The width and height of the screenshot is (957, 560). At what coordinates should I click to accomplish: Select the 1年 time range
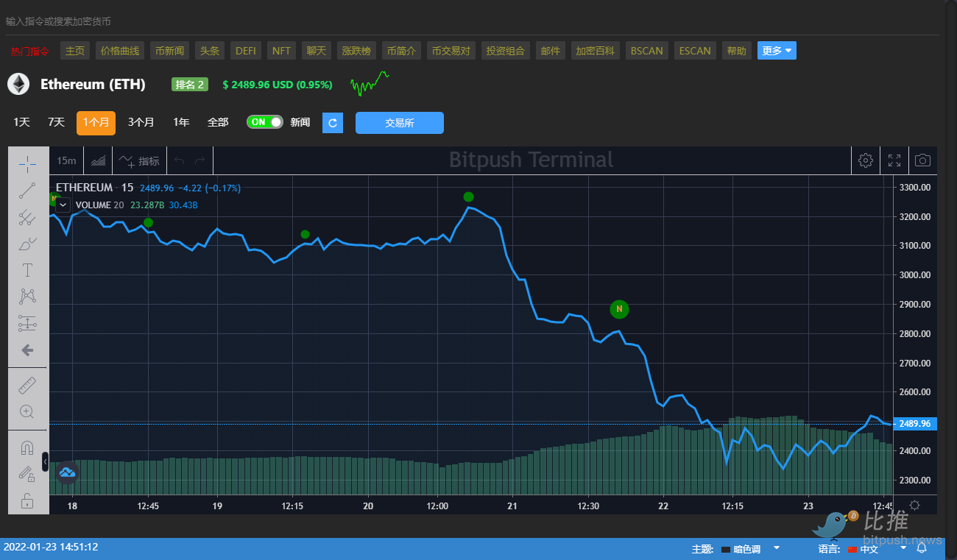click(181, 122)
